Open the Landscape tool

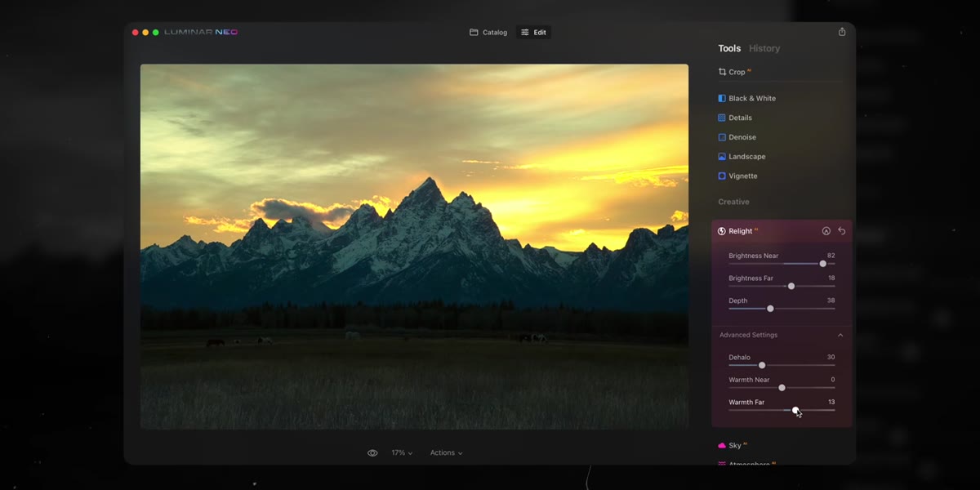click(x=742, y=157)
